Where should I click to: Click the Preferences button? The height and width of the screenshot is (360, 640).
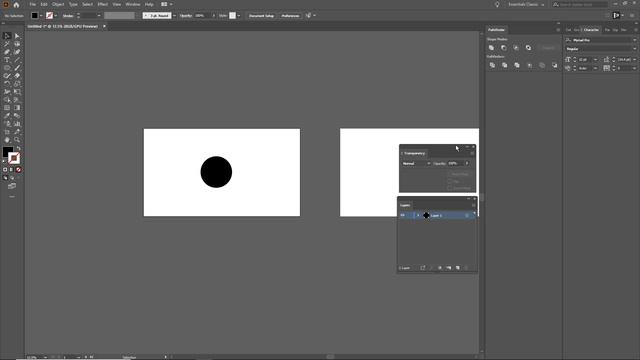[x=290, y=16]
